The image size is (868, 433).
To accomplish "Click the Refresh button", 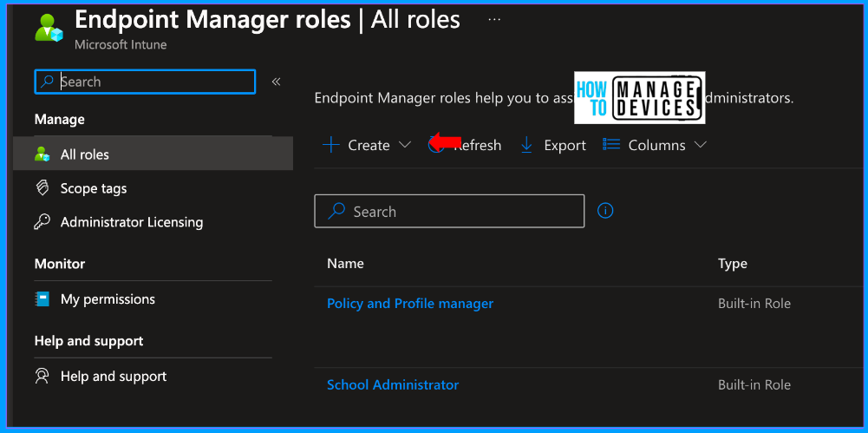I will coord(465,145).
